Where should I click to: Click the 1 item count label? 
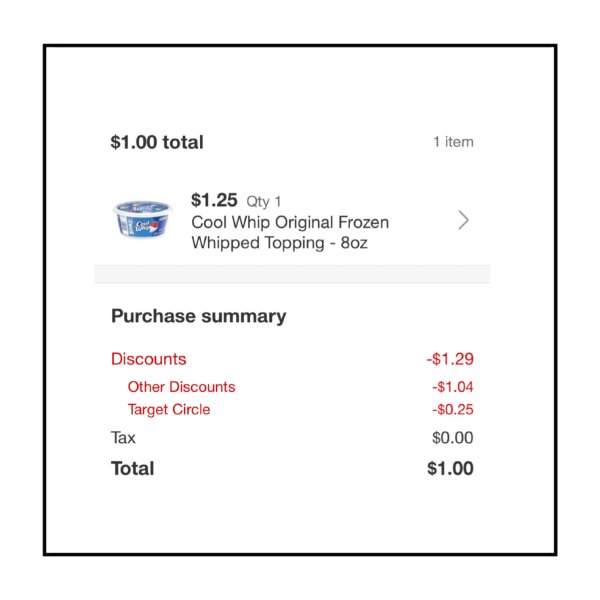coord(453,142)
